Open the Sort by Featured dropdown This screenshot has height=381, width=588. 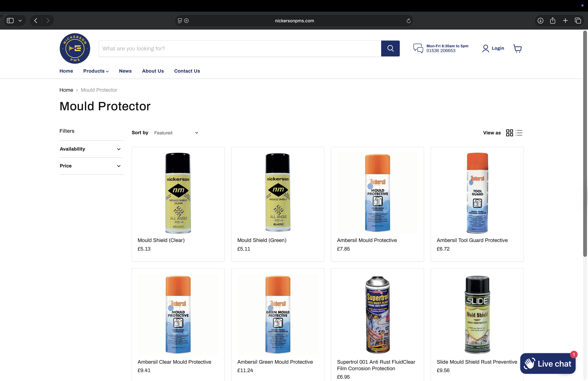click(176, 133)
